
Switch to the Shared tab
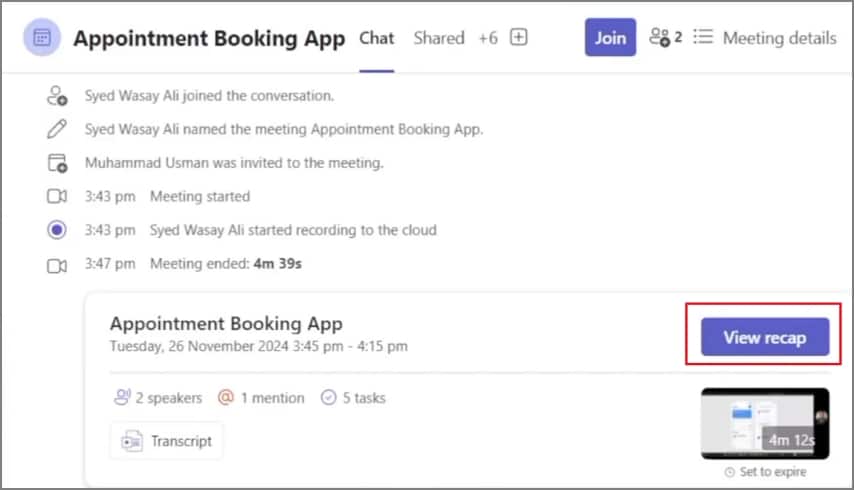pyautogui.click(x=439, y=38)
